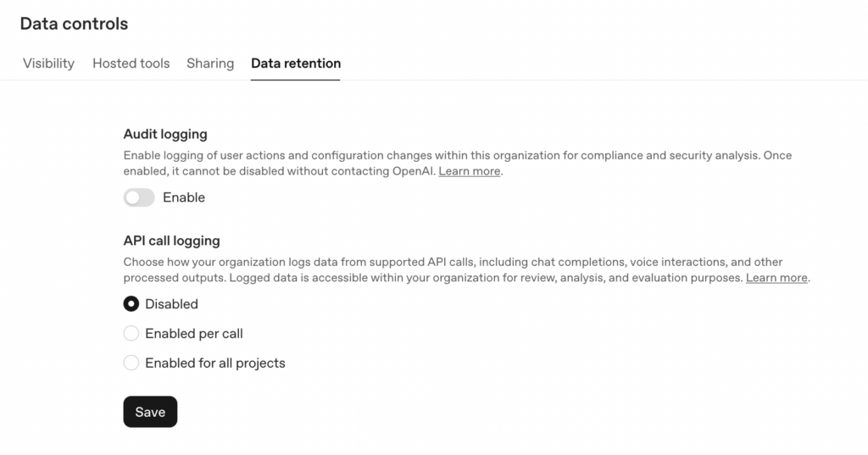Toggle the Audit logging switch on
868x455 pixels.
tap(139, 197)
